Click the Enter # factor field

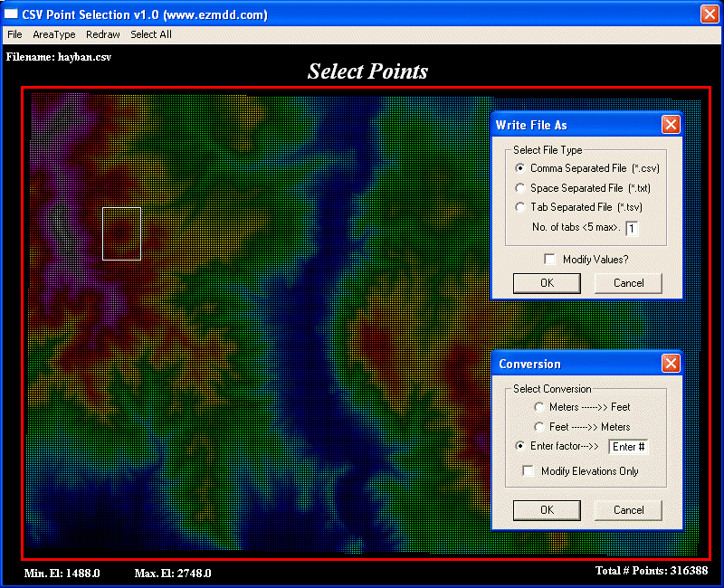pyautogui.click(x=628, y=447)
